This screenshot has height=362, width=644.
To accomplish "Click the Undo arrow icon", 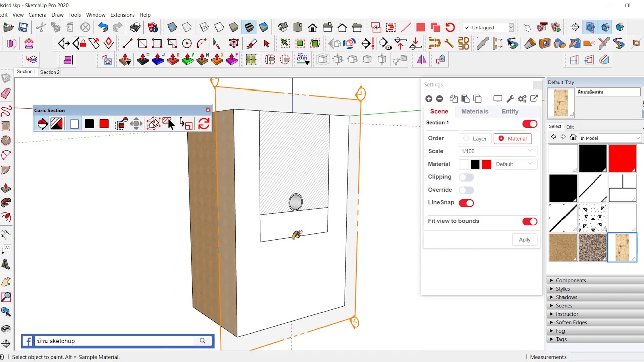I will (x=103, y=27).
